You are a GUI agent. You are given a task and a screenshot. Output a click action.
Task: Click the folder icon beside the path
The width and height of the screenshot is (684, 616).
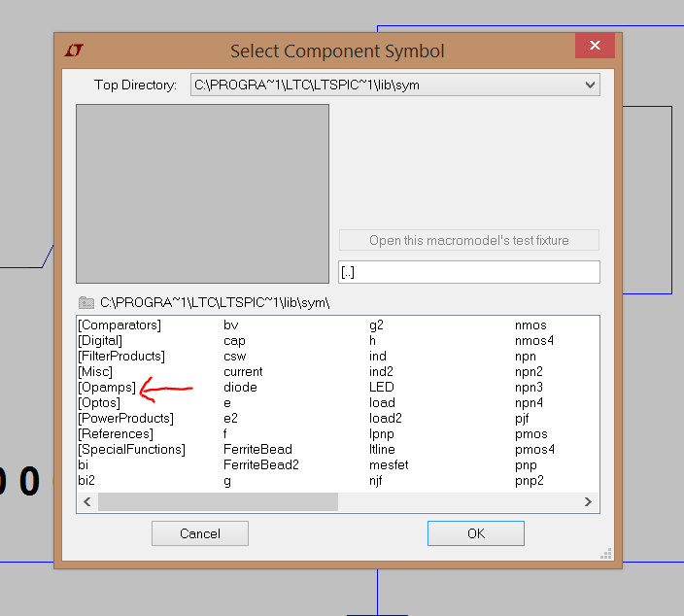click(x=86, y=302)
